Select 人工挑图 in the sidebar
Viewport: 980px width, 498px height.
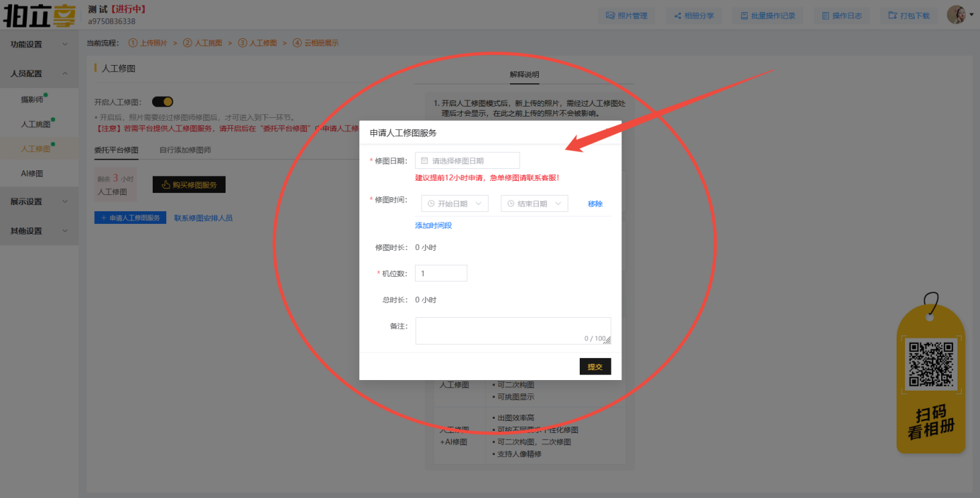point(35,124)
